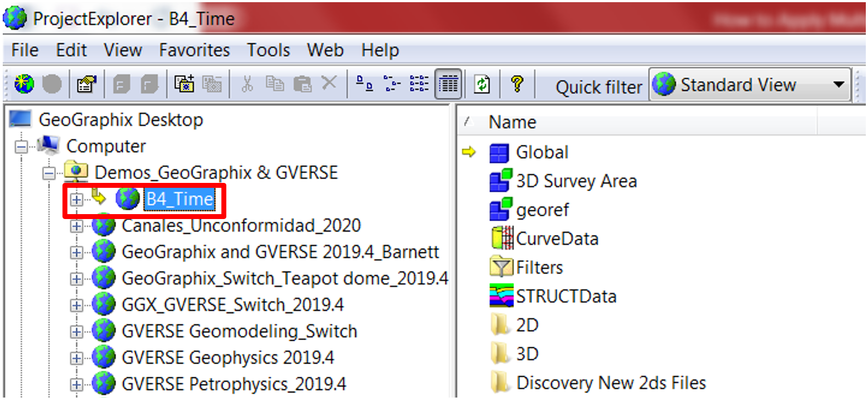The image size is (868, 420).
Task: Switch to Large Icons view
Action: [364, 84]
